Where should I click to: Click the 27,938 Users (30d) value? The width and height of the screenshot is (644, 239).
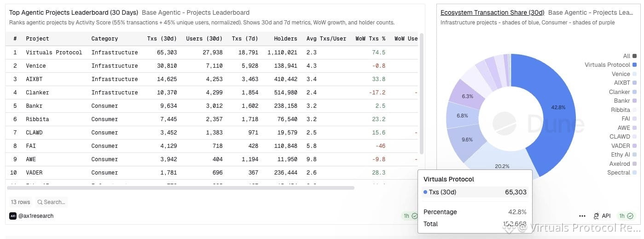pos(213,52)
